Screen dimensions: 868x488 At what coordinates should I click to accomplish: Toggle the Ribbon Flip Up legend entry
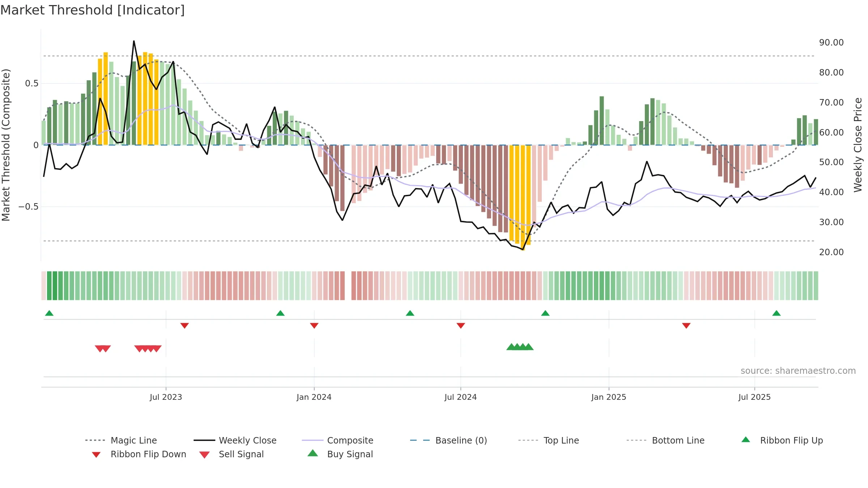(x=782, y=440)
